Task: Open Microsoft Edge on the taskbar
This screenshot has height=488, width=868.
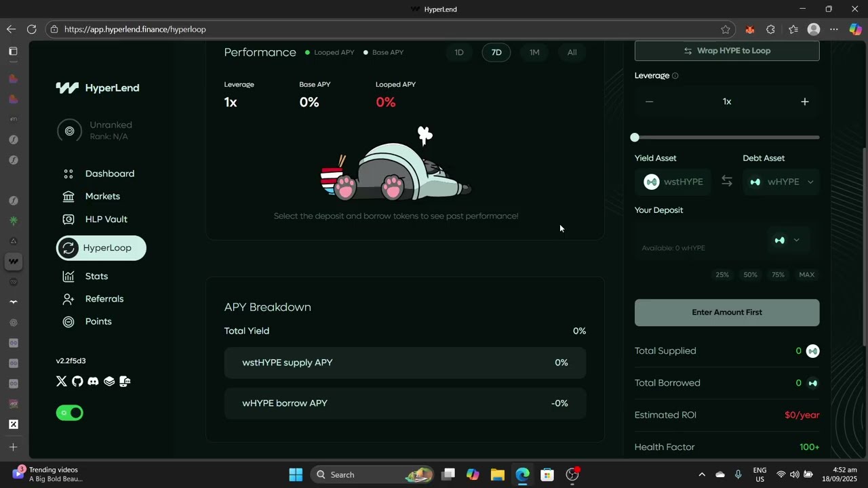Action: click(x=522, y=474)
